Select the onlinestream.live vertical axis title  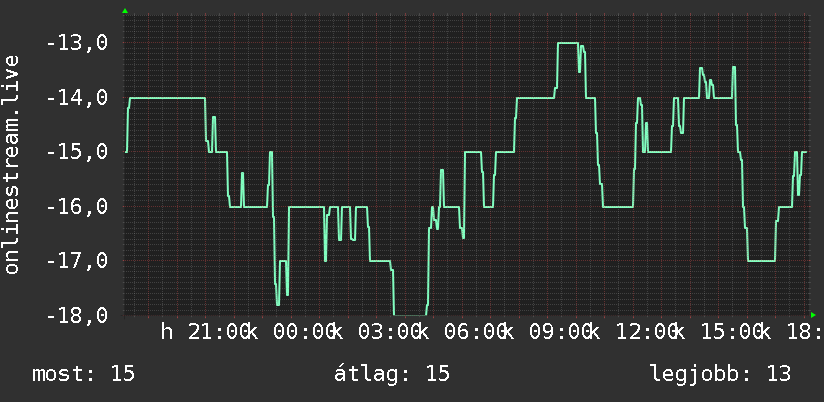click(x=11, y=164)
